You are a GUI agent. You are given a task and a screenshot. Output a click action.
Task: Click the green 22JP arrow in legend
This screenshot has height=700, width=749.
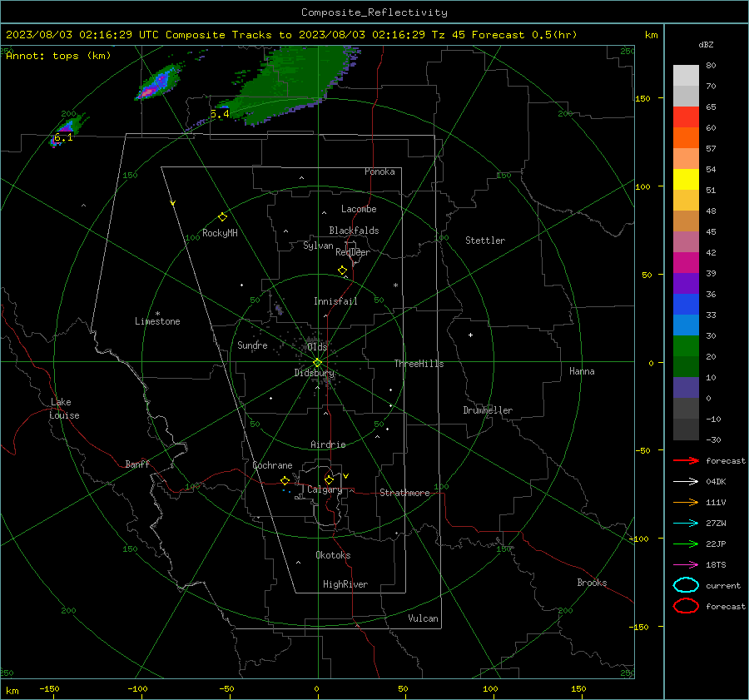(x=686, y=544)
